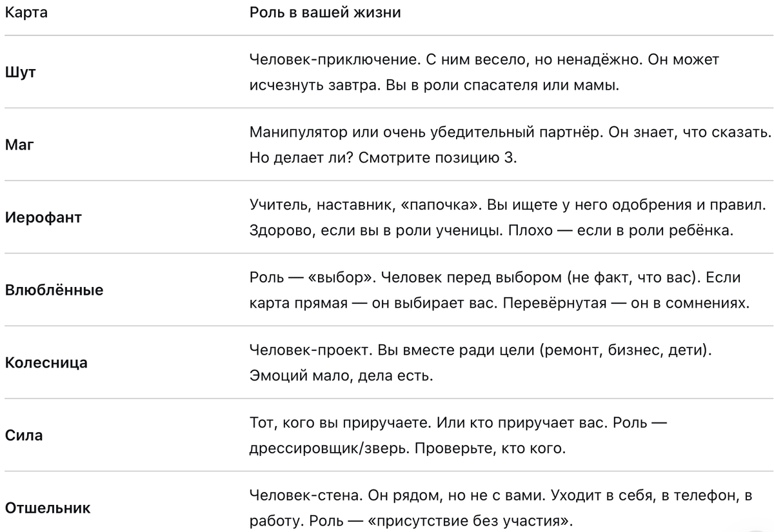Select the 'Отшельник' card name

[48, 508]
